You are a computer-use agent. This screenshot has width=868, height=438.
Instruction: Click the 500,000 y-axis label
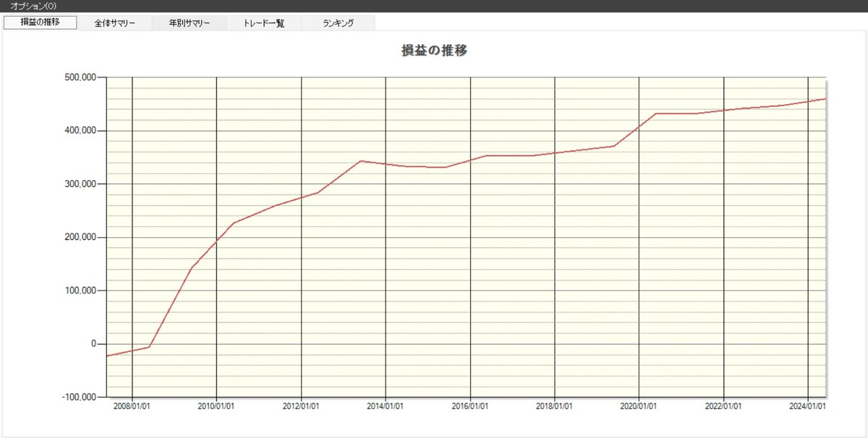tap(81, 77)
